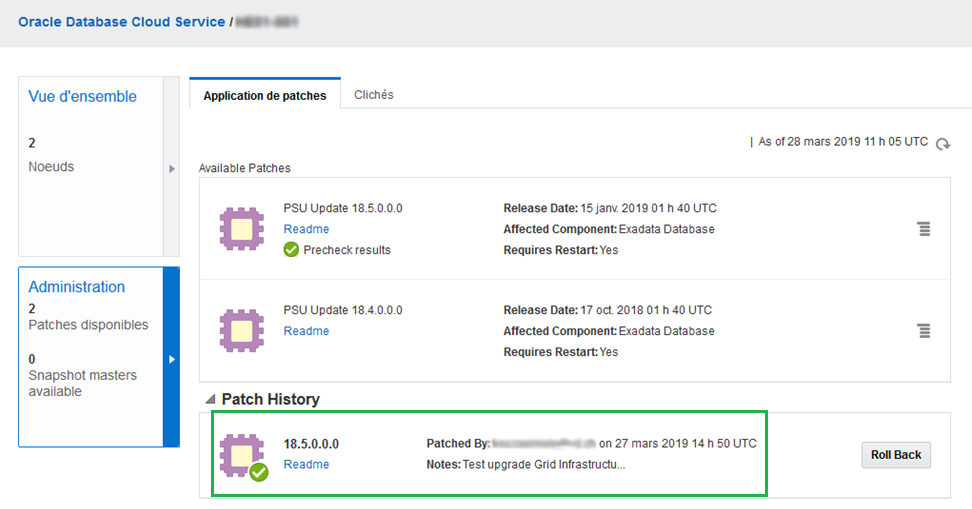The height and width of the screenshot is (509, 972).
Task: Click the PSU Update 18.5.0.0.0 patch icon
Action: point(241,229)
